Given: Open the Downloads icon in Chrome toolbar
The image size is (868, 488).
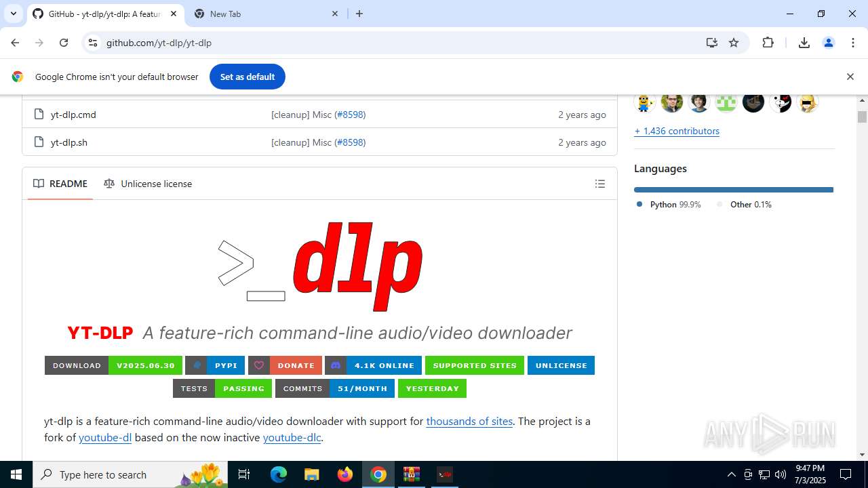Looking at the screenshot, I should (804, 43).
